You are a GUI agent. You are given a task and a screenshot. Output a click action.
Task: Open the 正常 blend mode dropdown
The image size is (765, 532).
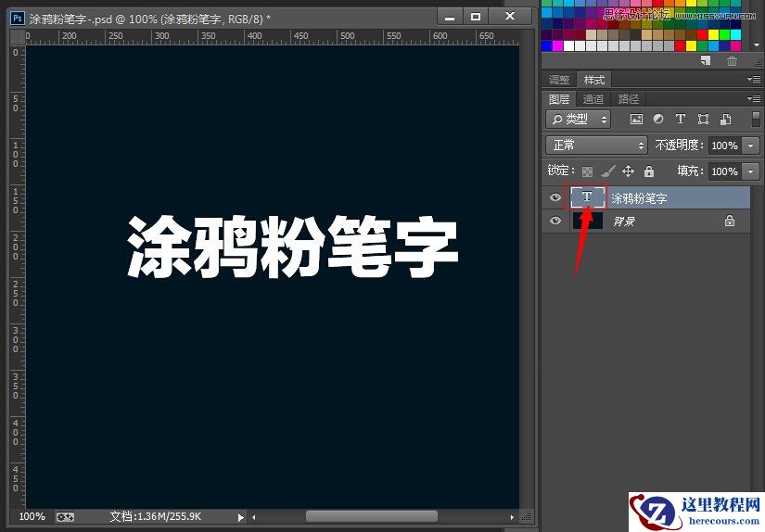pyautogui.click(x=596, y=145)
